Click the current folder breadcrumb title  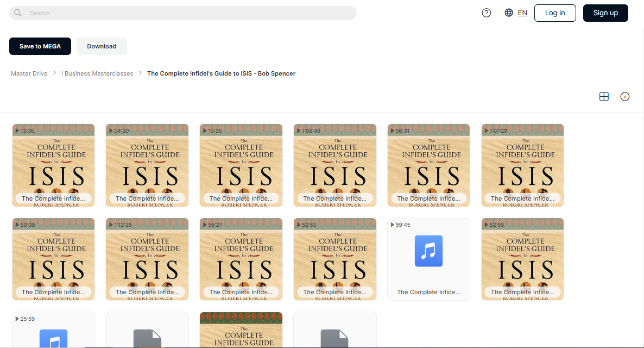click(x=221, y=73)
